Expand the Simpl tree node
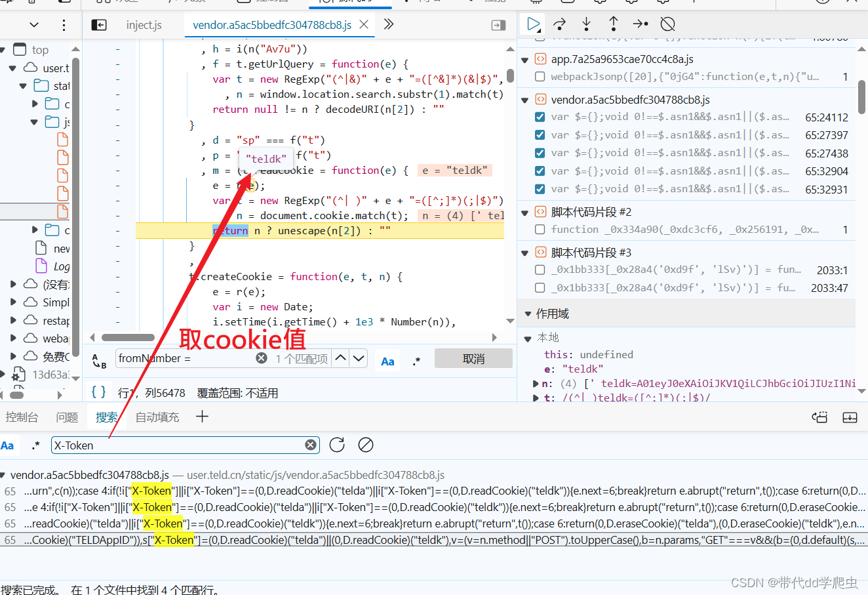The width and height of the screenshot is (868, 595). (x=13, y=302)
